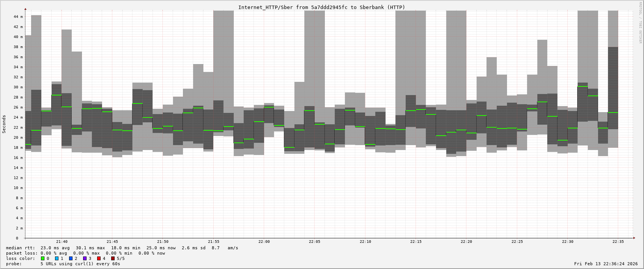Click the median rtt statistics line
The image size is (644, 269).
122,248
